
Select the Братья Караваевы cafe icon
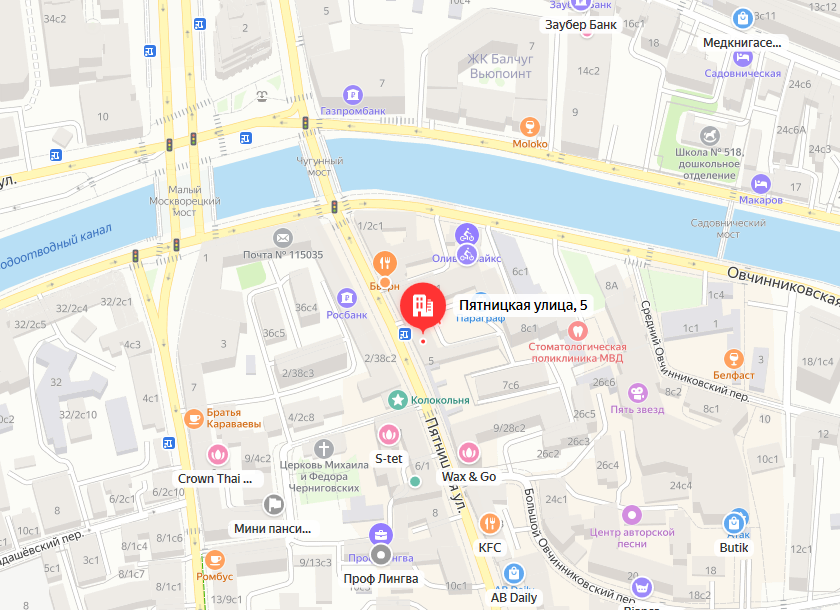193,418
